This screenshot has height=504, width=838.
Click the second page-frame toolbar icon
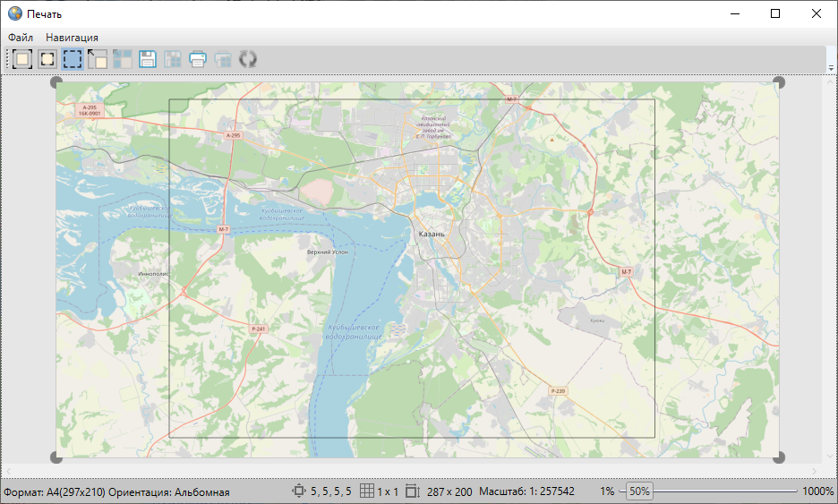point(47,60)
